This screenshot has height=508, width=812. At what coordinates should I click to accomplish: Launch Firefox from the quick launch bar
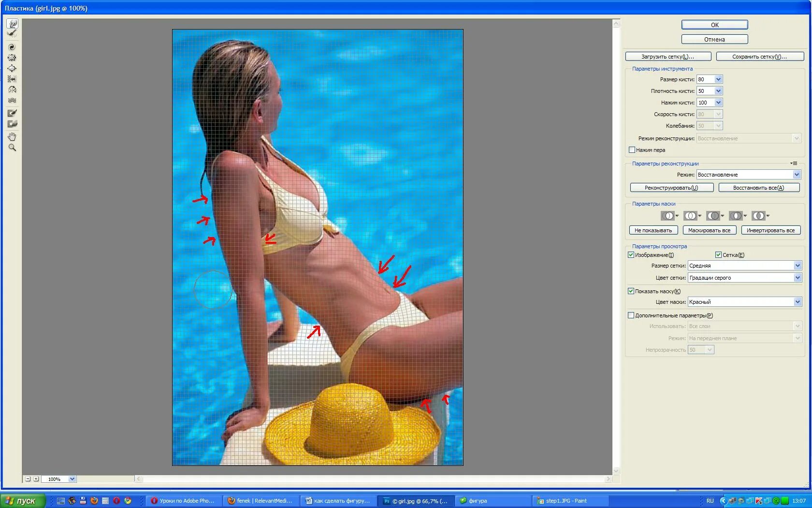pos(94,501)
